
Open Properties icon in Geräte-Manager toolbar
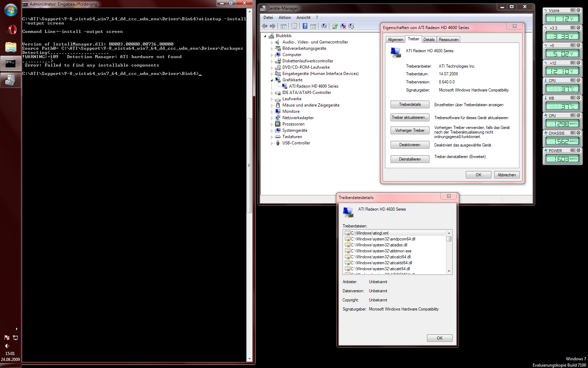click(294, 26)
